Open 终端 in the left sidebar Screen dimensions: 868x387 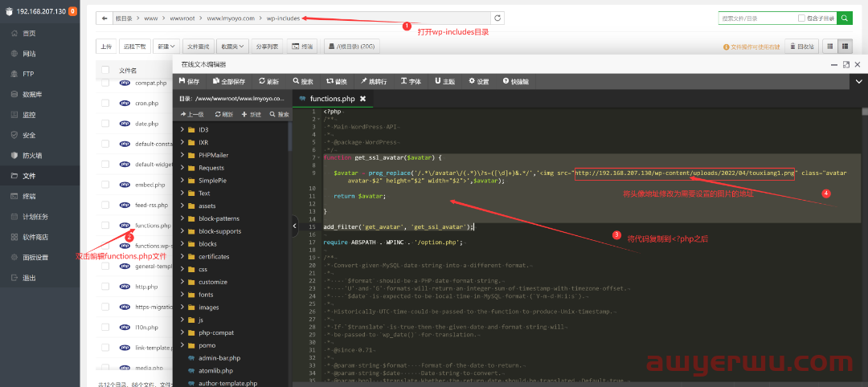click(29, 196)
